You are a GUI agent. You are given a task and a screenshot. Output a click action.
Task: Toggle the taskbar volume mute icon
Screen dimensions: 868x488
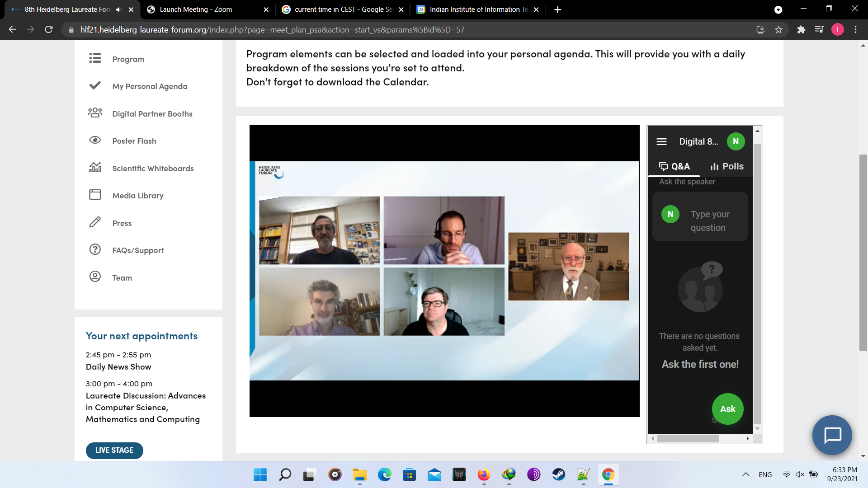pyautogui.click(x=800, y=474)
